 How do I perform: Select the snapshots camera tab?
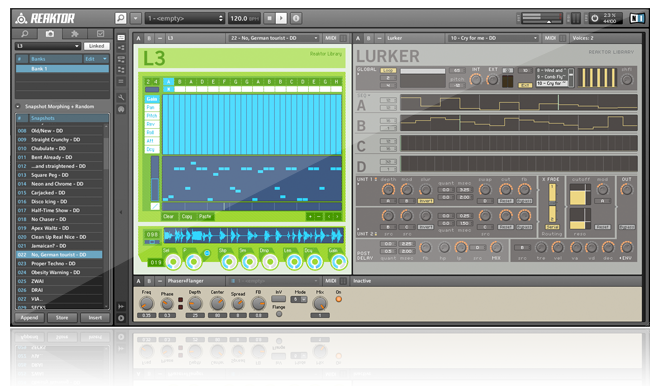click(50, 34)
